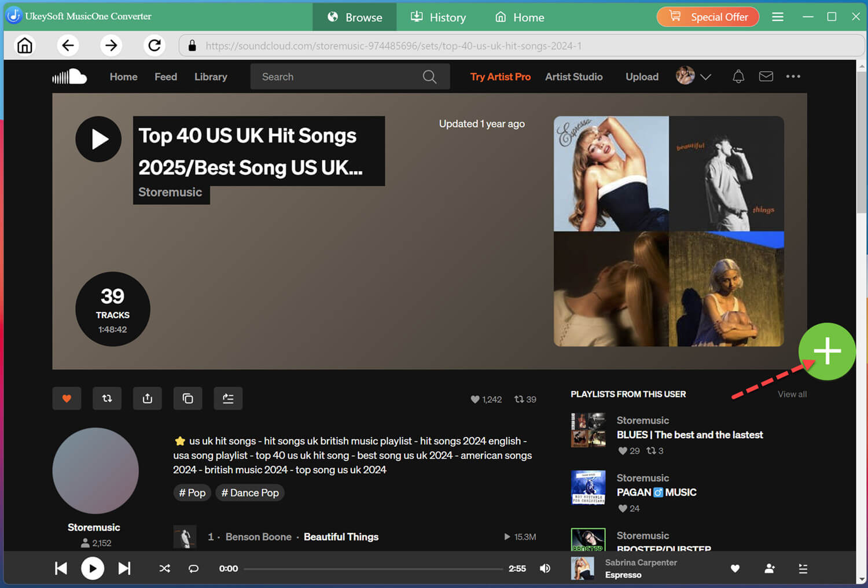Screen dimensions: 868x588
Task: Skip to the previous track
Action: click(61, 568)
